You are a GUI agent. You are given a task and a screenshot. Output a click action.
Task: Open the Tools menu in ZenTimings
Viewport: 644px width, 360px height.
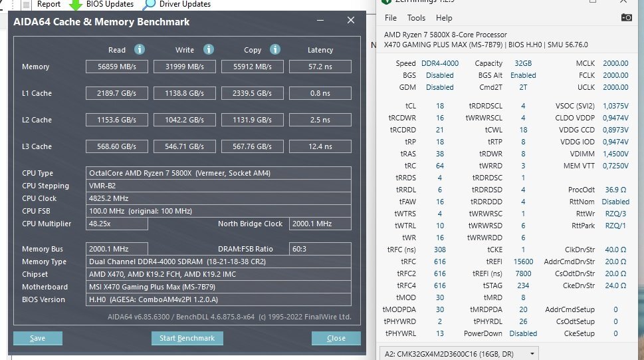coord(416,18)
